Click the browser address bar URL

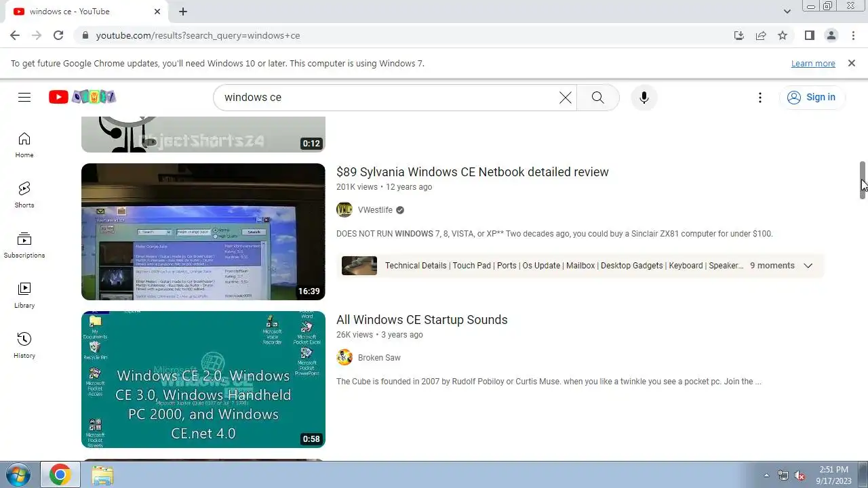tap(198, 35)
